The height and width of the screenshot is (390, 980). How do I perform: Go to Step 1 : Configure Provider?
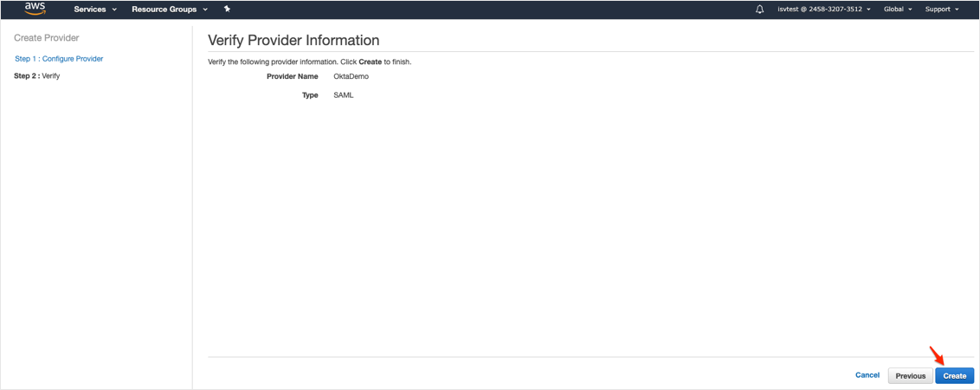tap(59, 59)
